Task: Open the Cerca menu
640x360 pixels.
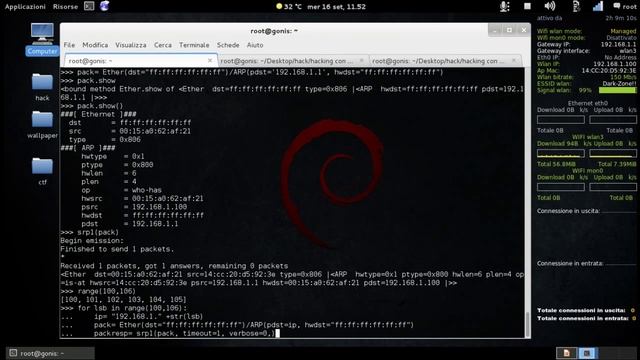Action: coord(162,45)
